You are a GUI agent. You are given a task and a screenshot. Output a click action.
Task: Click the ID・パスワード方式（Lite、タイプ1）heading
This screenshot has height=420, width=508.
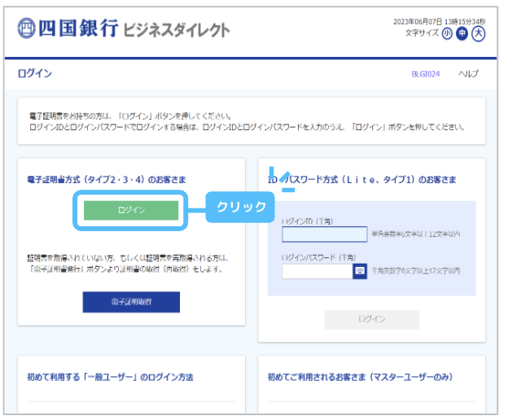pyautogui.click(x=362, y=179)
